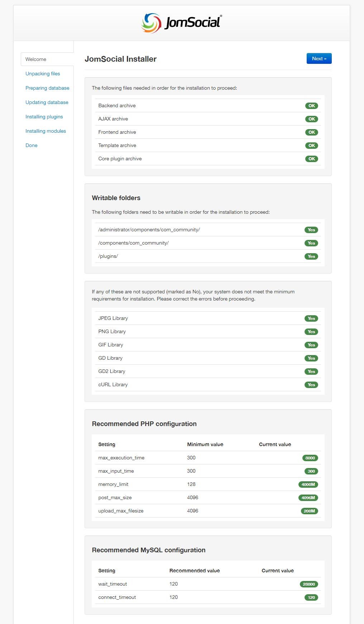The width and height of the screenshot is (364, 624).
Task: Click the JomSocial swirl logo
Action: click(x=151, y=23)
